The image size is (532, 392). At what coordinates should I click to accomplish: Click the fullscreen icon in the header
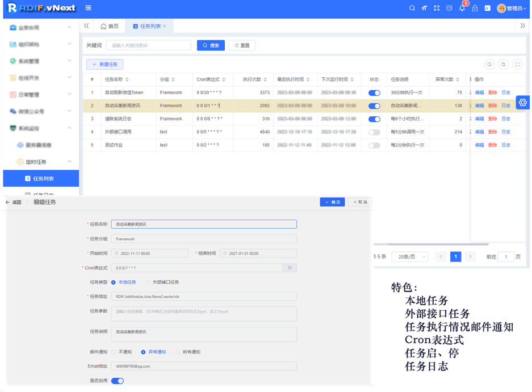(x=437, y=9)
